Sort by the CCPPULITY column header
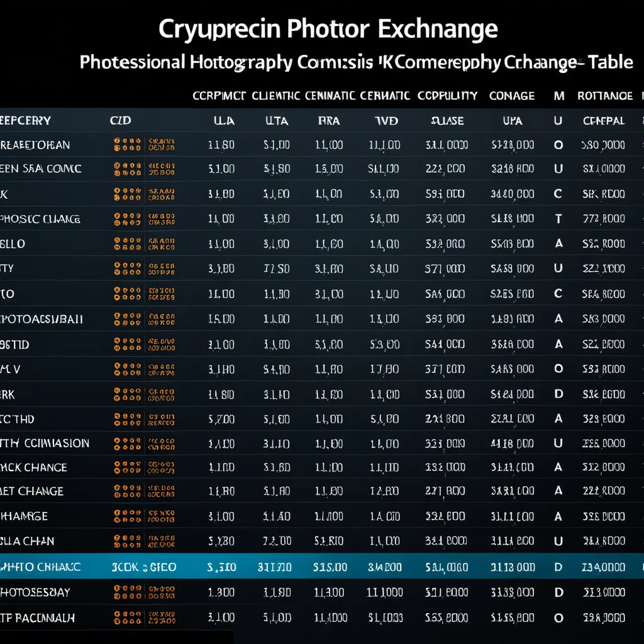644x644 pixels. (x=448, y=96)
